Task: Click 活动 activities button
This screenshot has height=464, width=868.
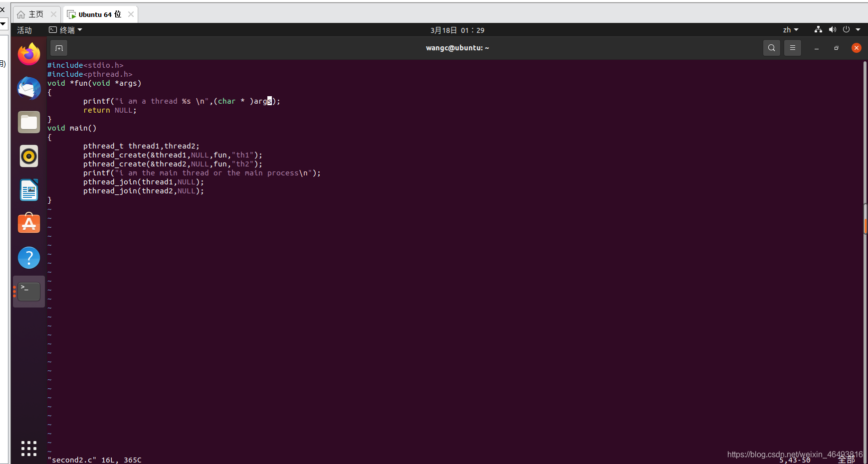Action: pyautogui.click(x=24, y=30)
